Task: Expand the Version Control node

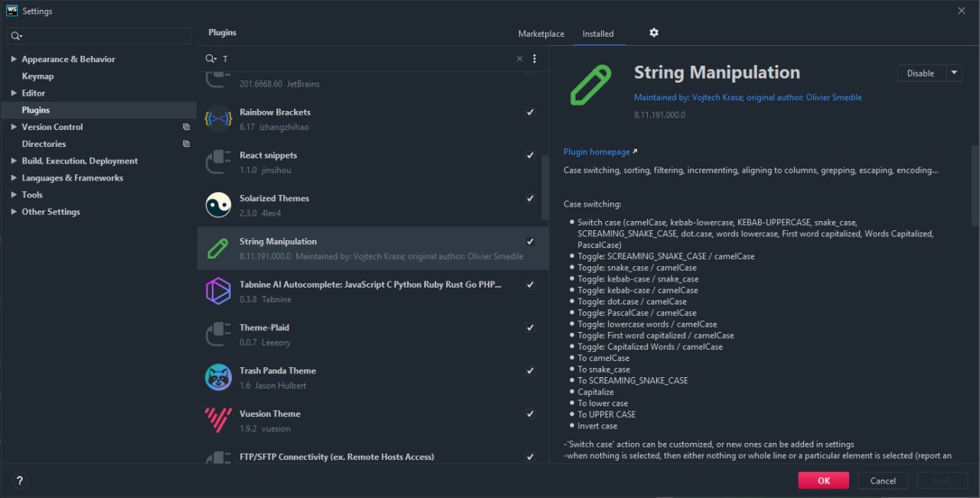Action: pos(14,127)
